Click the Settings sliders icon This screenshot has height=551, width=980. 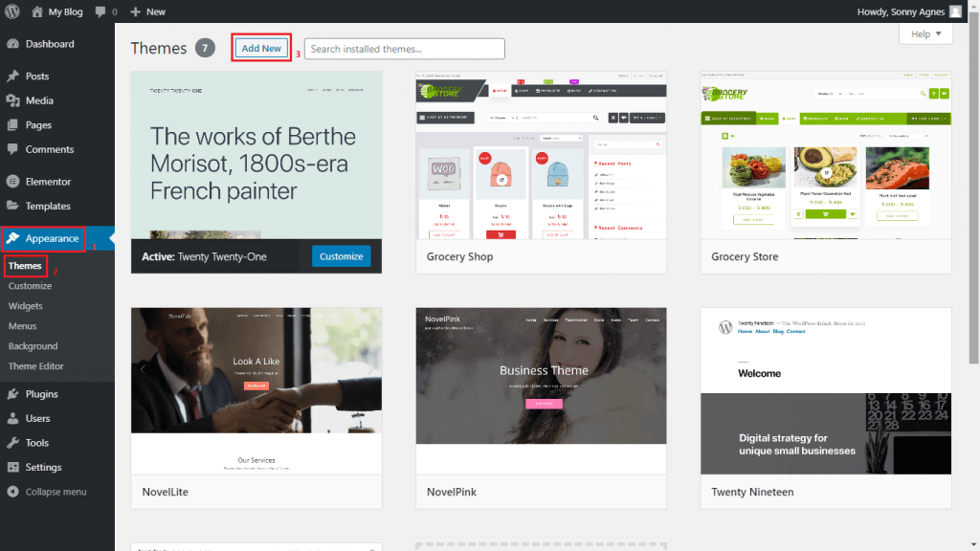pyautogui.click(x=12, y=468)
